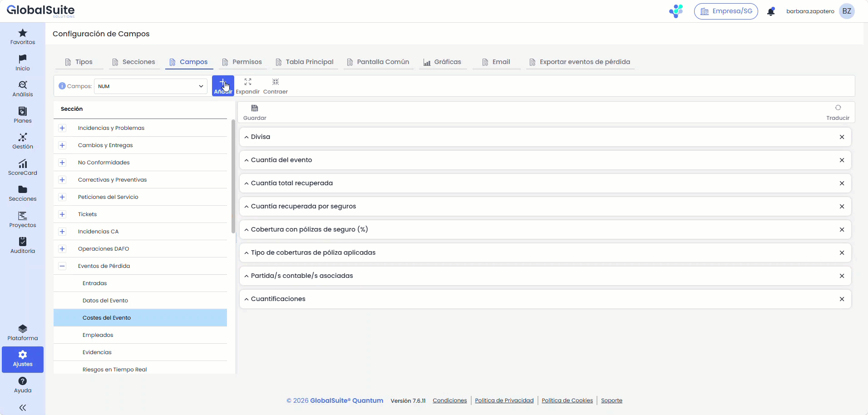This screenshot has height=415, width=868.
Task: Open the Condiciones link
Action: tap(449, 400)
